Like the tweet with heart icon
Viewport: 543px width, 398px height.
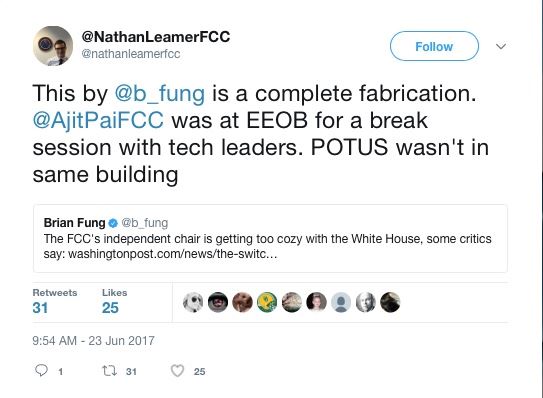pos(177,371)
